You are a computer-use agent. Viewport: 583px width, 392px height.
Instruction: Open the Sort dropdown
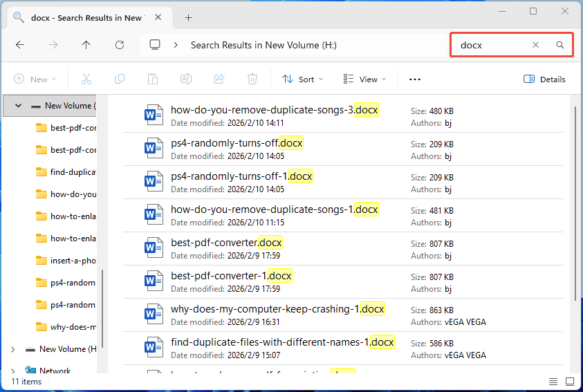point(303,79)
